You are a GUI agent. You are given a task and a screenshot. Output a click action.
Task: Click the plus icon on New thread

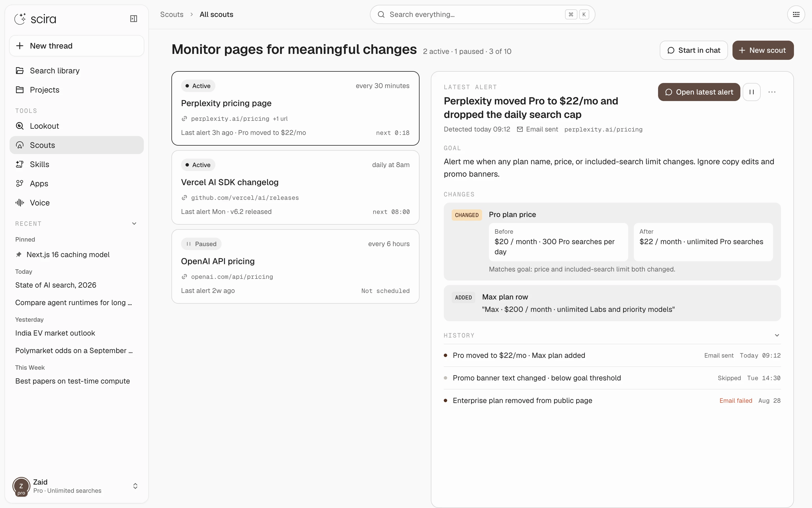pos(20,46)
